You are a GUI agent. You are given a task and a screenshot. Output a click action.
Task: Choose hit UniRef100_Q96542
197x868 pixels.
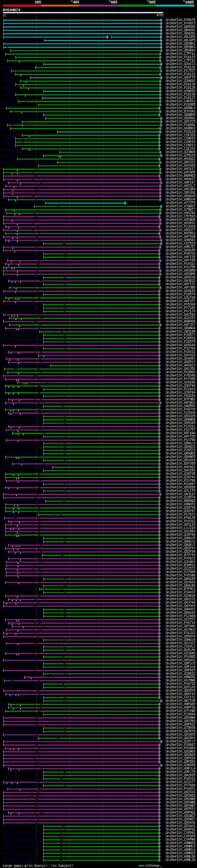point(180,240)
